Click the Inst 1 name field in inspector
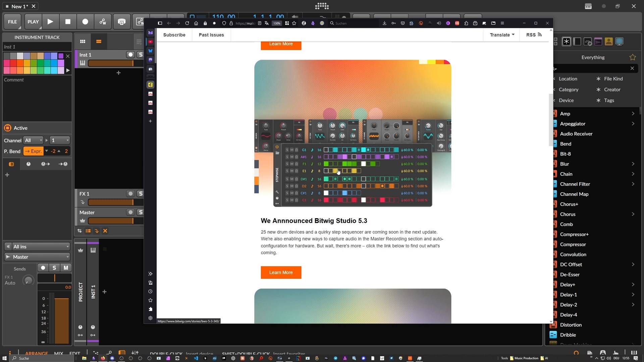The width and height of the screenshot is (644, 362). [x=37, y=47]
